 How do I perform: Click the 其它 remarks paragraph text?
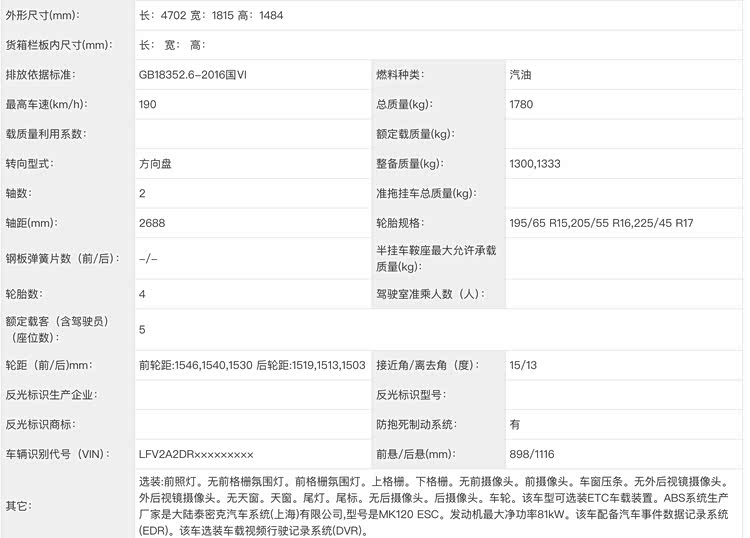440,505
